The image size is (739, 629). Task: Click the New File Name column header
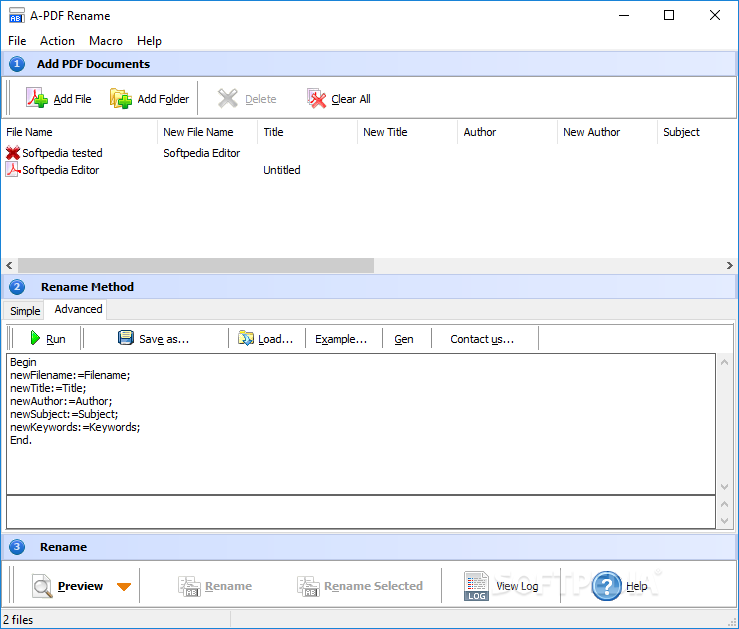[207, 132]
